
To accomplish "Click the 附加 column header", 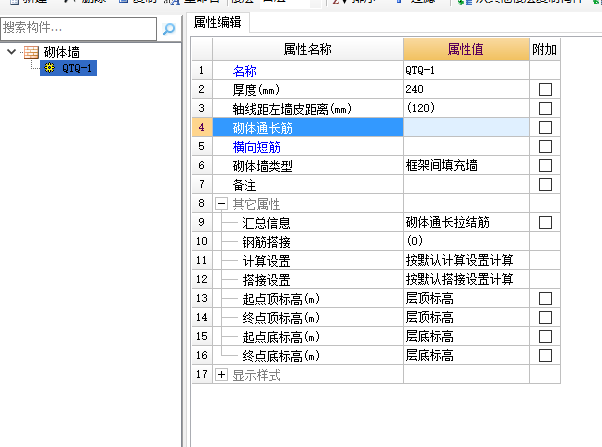I will (x=544, y=49).
